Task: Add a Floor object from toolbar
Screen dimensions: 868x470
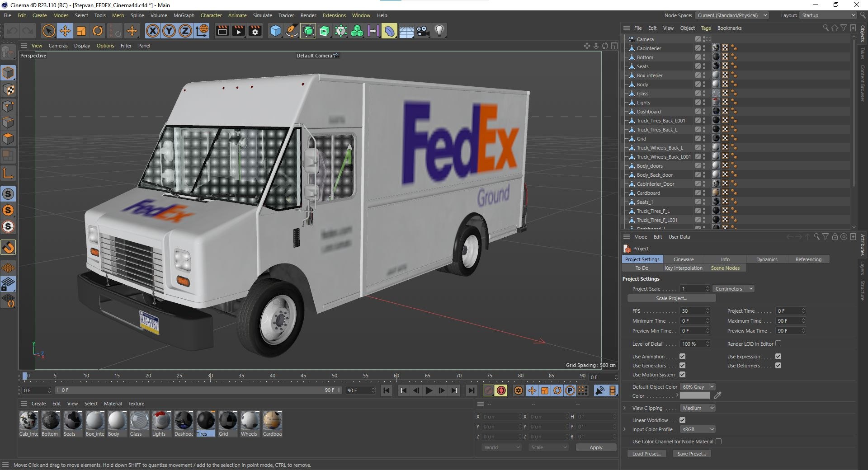Action: (406, 31)
